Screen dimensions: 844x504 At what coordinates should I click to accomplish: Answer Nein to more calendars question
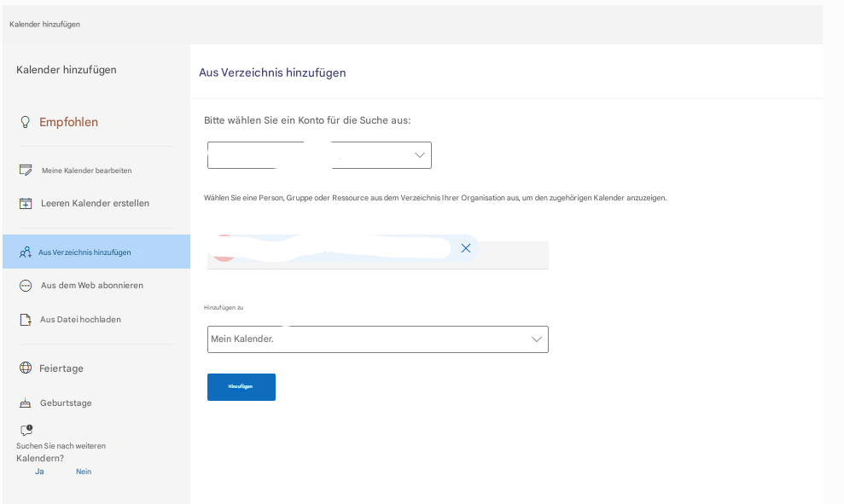point(84,472)
